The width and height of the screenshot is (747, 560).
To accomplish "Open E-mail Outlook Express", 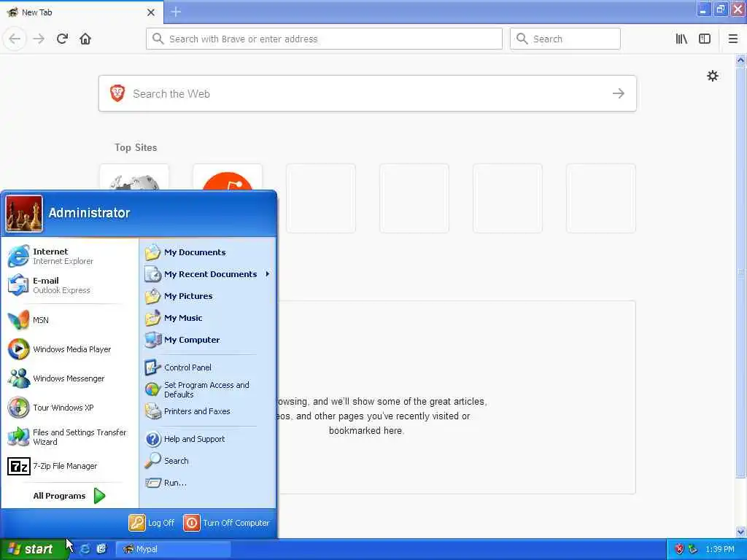I will [x=70, y=285].
